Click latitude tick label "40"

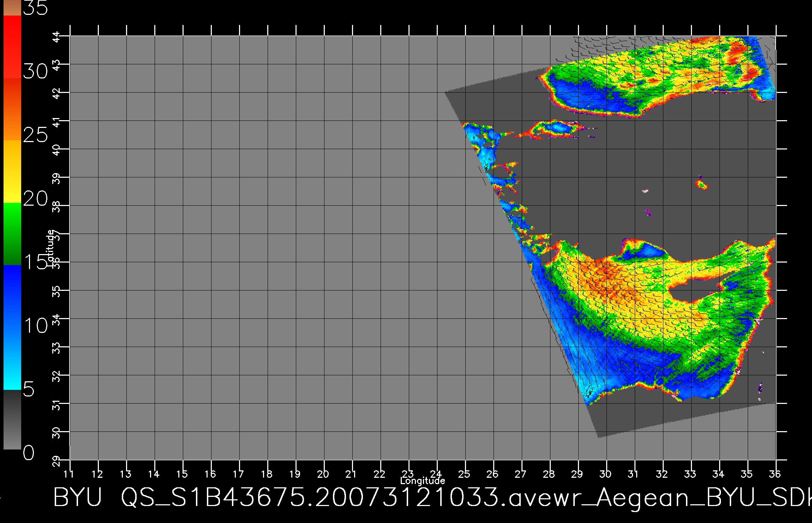pyautogui.click(x=56, y=151)
